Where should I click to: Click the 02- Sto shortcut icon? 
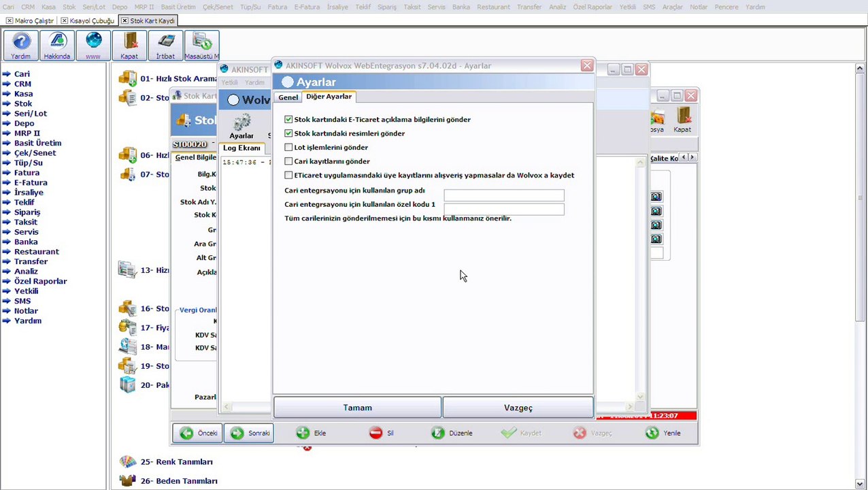pos(128,97)
